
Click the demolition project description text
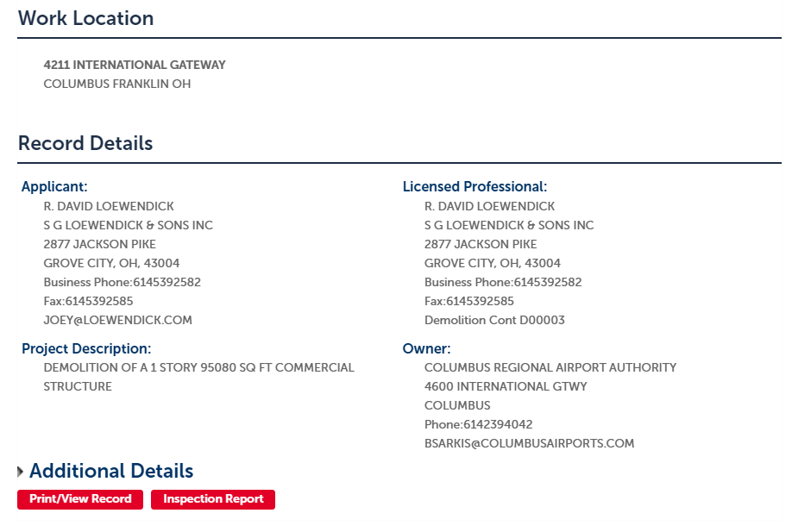(x=199, y=377)
